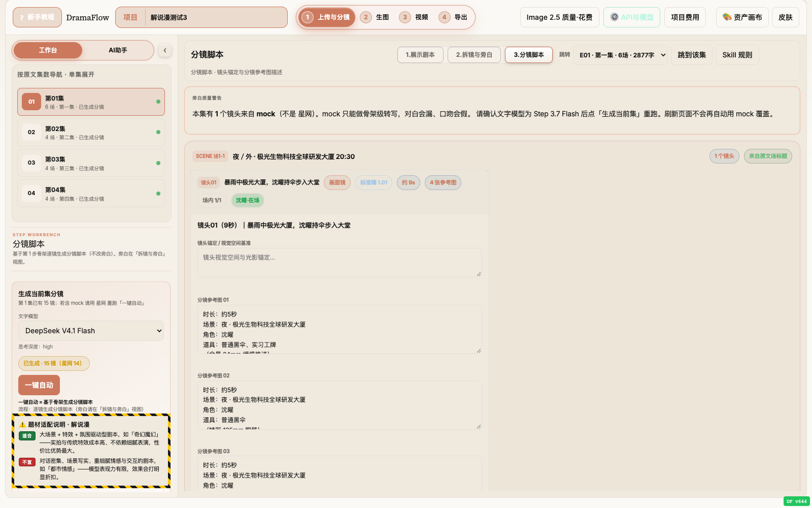Click the DramaFlow logo text

88,17
